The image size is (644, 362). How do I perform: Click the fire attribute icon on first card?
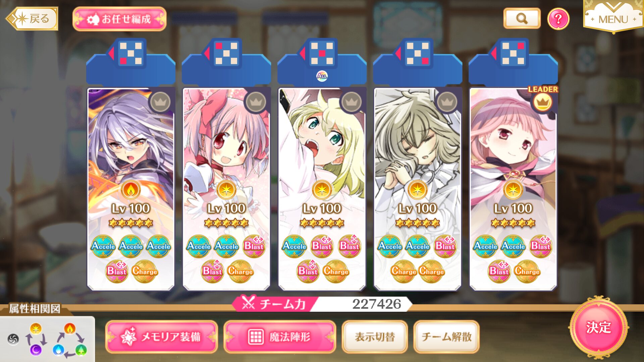click(x=131, y=190)
